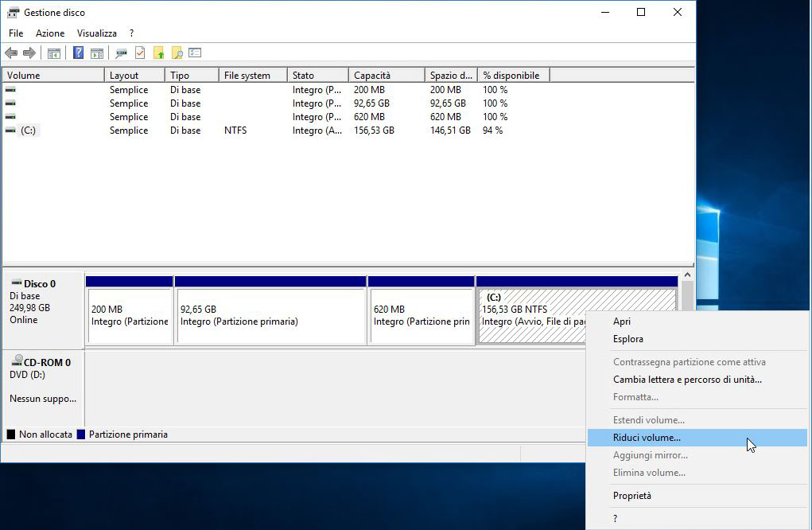The image size is (812, 530).
Task: Open the Azione menu
Action: click(x=50, y=33)
